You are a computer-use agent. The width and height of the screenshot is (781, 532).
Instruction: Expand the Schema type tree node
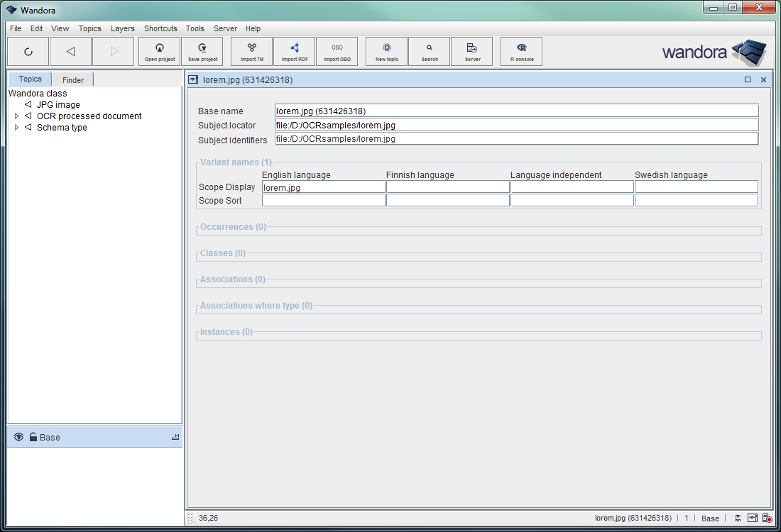(17, 128)
